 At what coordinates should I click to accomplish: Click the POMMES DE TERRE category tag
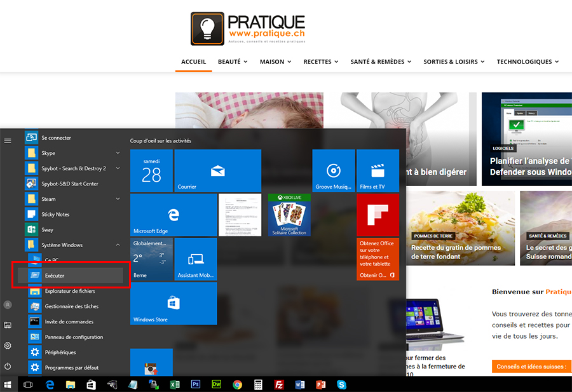click(x=433, y=236)
